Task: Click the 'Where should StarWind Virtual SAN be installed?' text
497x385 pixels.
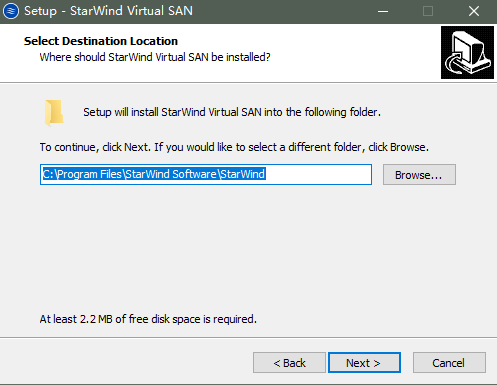Action: coord(155,57)
